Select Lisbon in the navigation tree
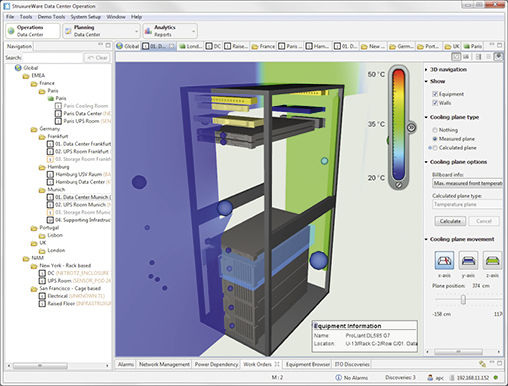Viewport: 508px width, 386px height. pyautogui.click(x=55, y=235)
